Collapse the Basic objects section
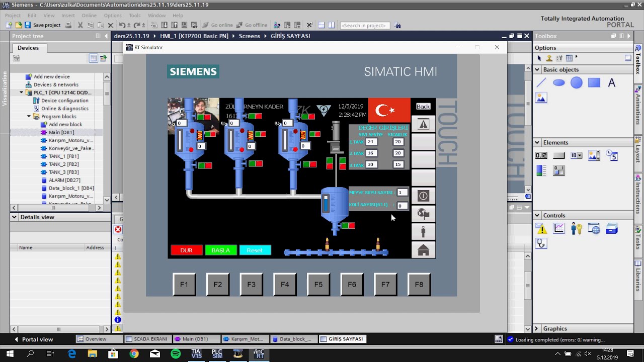Screen dimensions: 644x362 tap(537, 70)
